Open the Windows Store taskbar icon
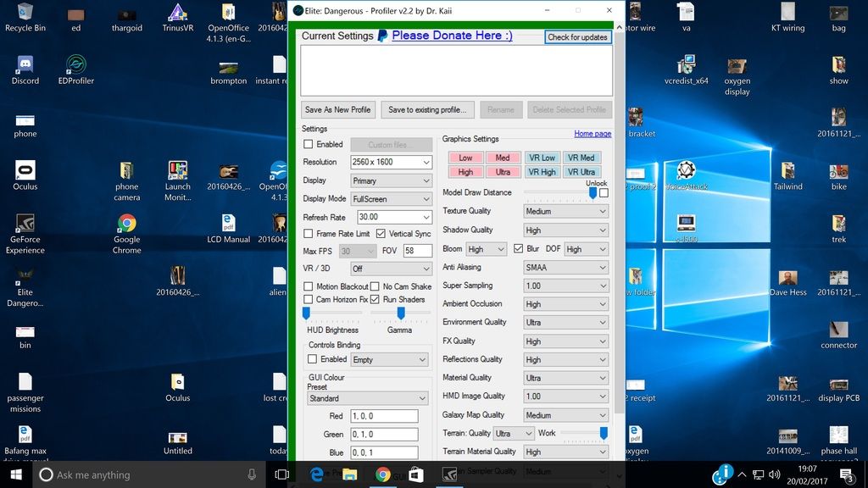This screenshot has width=868, height=488. coord(415,474)
